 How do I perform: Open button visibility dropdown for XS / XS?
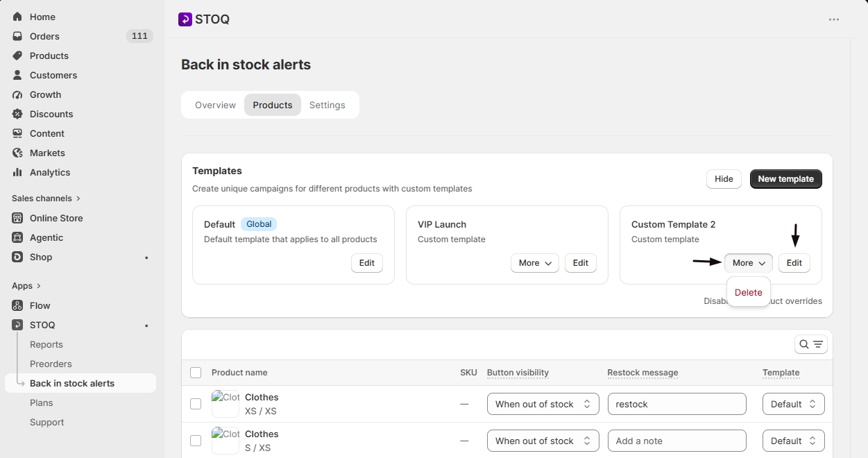(543, 404)
